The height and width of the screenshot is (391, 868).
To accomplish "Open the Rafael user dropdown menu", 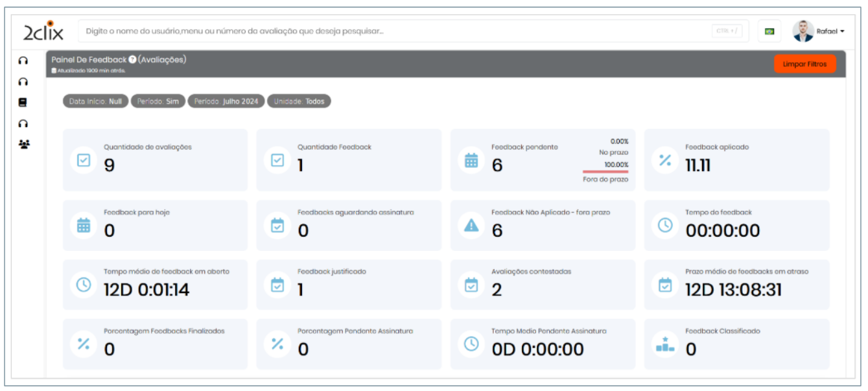I will click(830, 31).
